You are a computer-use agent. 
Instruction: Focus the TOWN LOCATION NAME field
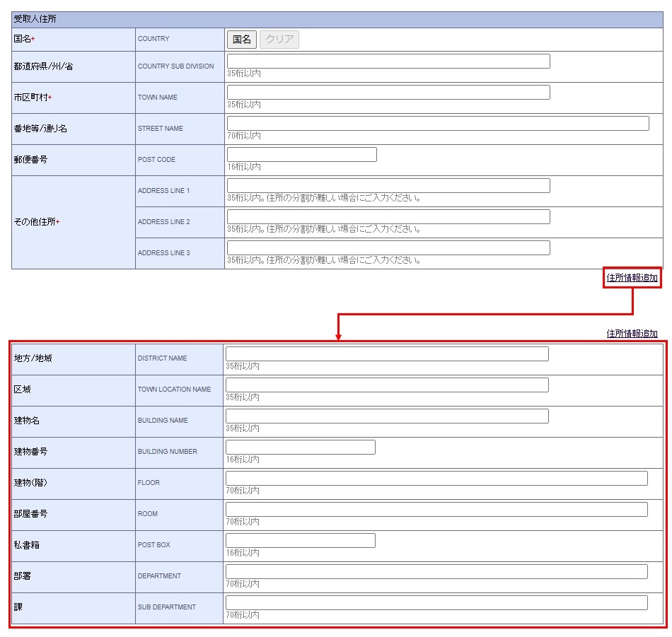386,385
